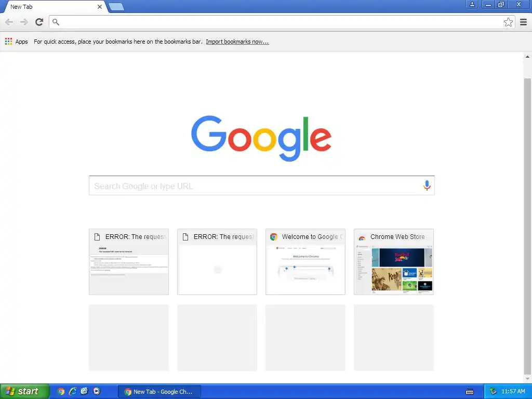Open the Welcome to Google Chrome thumbnail
This screenshot has height=399, width=532.
point(305,262)
